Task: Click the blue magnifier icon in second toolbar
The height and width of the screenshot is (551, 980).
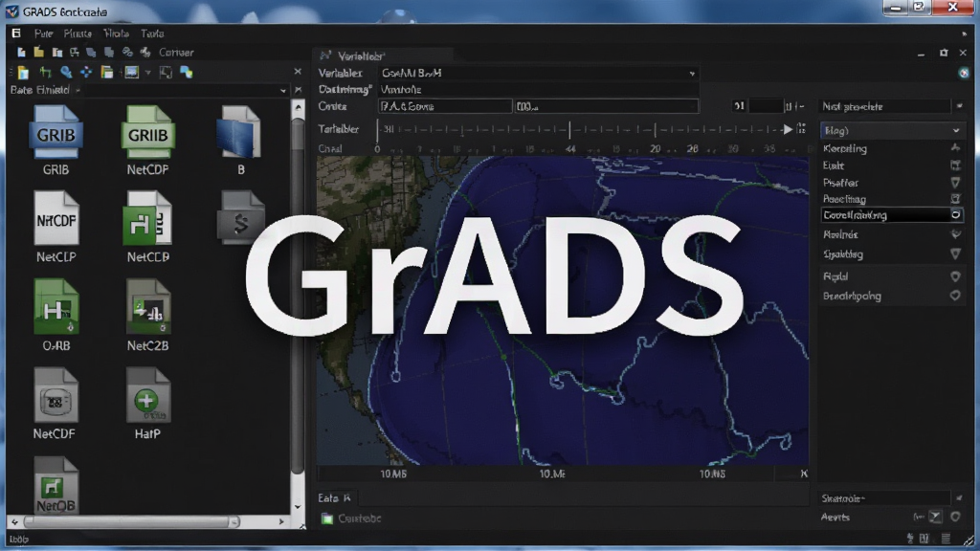Action: click(66, 73)
